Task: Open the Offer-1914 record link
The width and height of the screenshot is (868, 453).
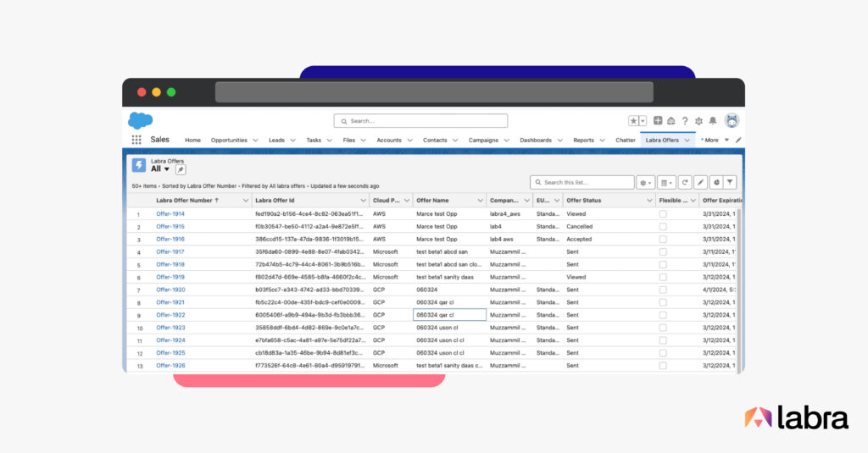Action: (170, 214)
